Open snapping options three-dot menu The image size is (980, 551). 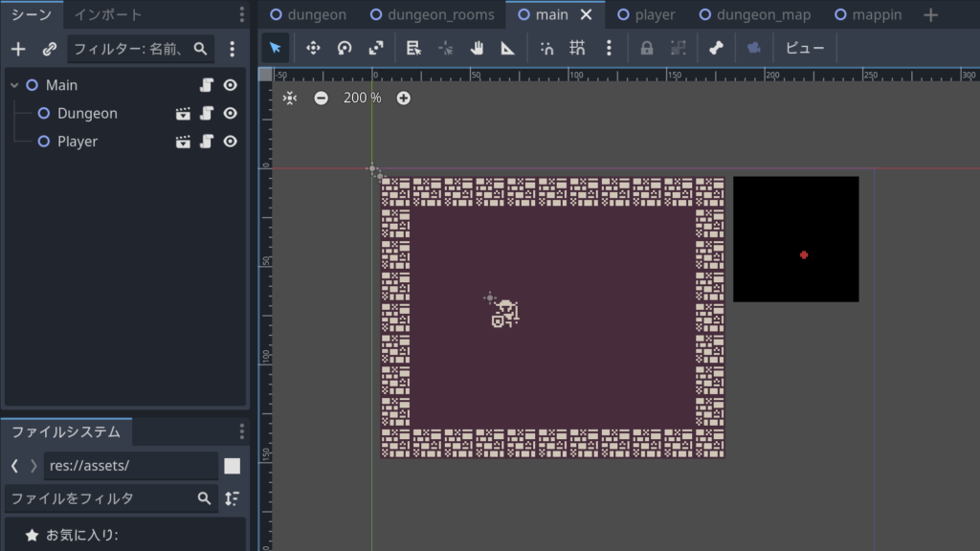click(x=609, y=48)
